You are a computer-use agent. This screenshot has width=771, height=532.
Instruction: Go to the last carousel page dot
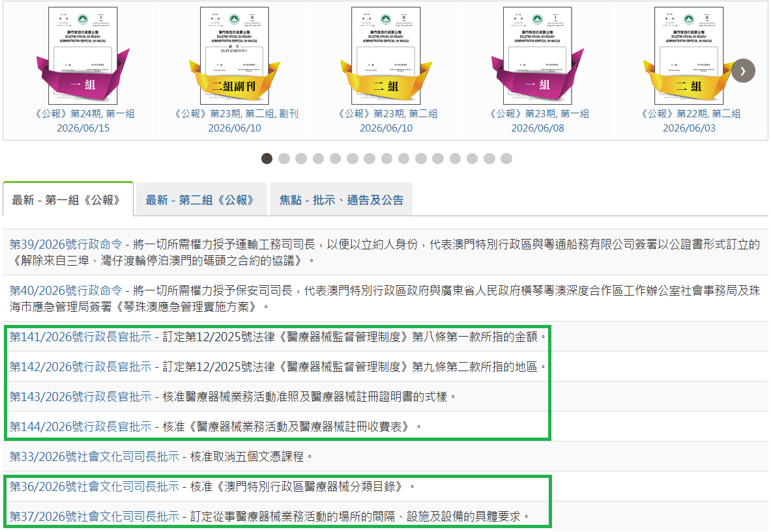point(506,159)
